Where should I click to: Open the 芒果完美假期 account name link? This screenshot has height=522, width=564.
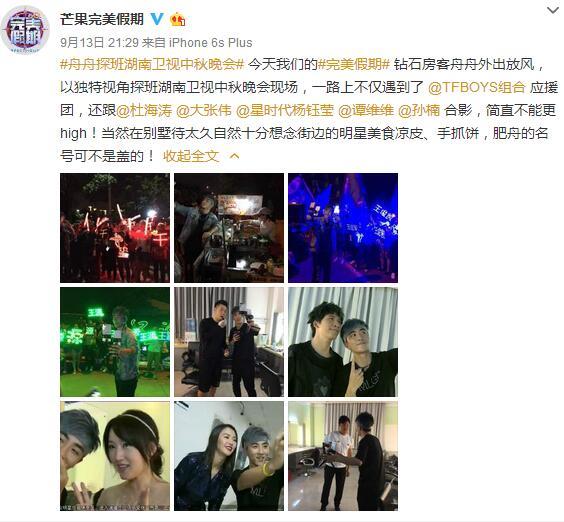point(102,19)
